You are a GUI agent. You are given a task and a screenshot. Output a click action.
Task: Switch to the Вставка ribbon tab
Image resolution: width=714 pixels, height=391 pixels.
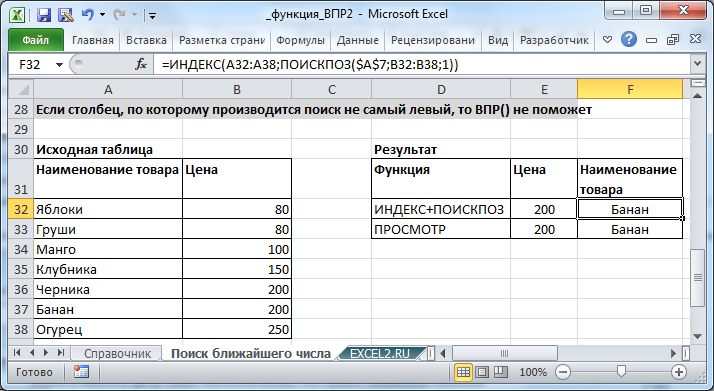click(146, 40)
